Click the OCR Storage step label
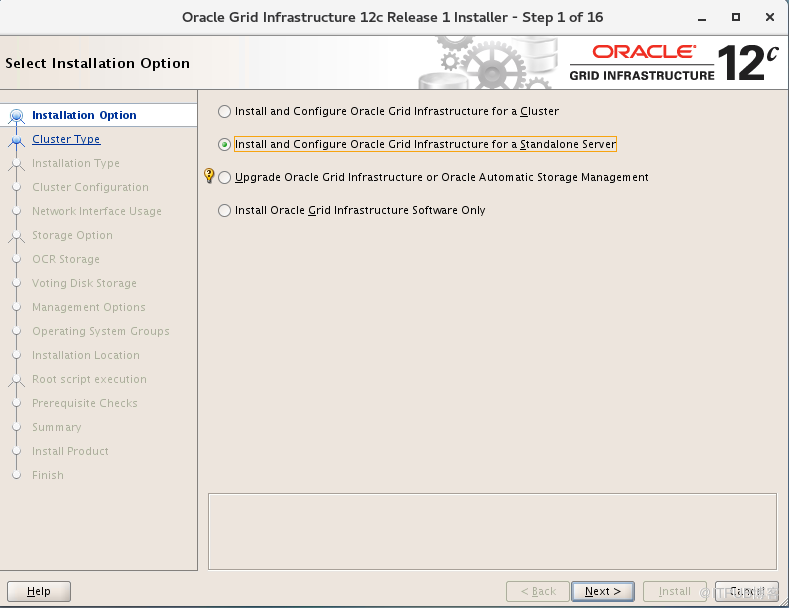 point(66,259)
